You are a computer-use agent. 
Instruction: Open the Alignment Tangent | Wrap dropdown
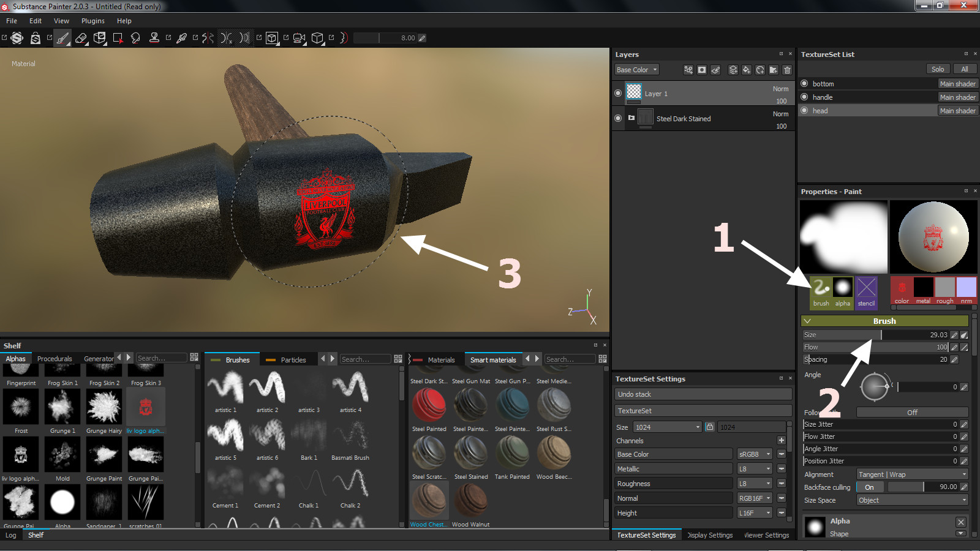[911, 474]
